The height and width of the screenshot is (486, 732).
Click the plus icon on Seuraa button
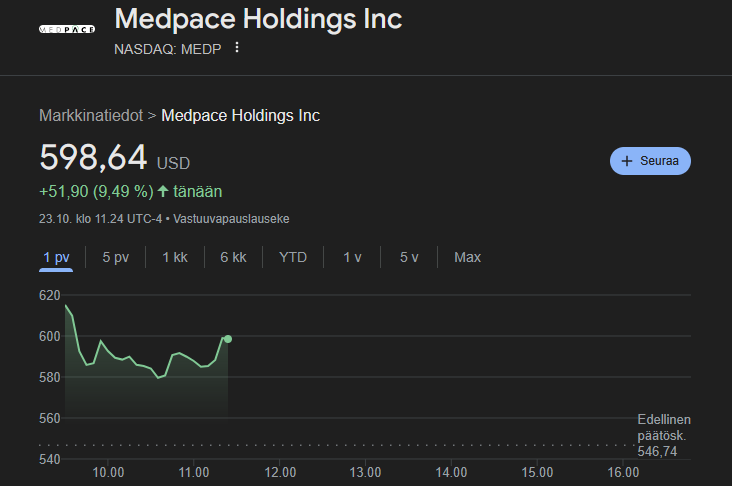[x=627, y=161]
